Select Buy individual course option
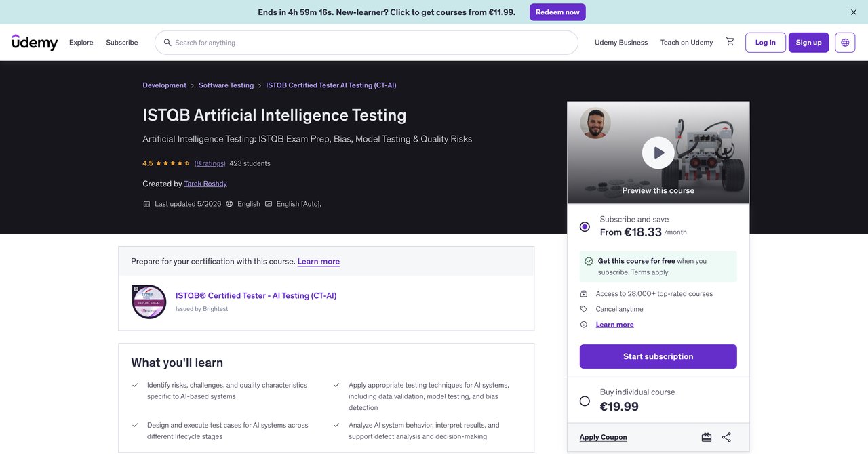868x454 pixels. click(x=585, y=401)
